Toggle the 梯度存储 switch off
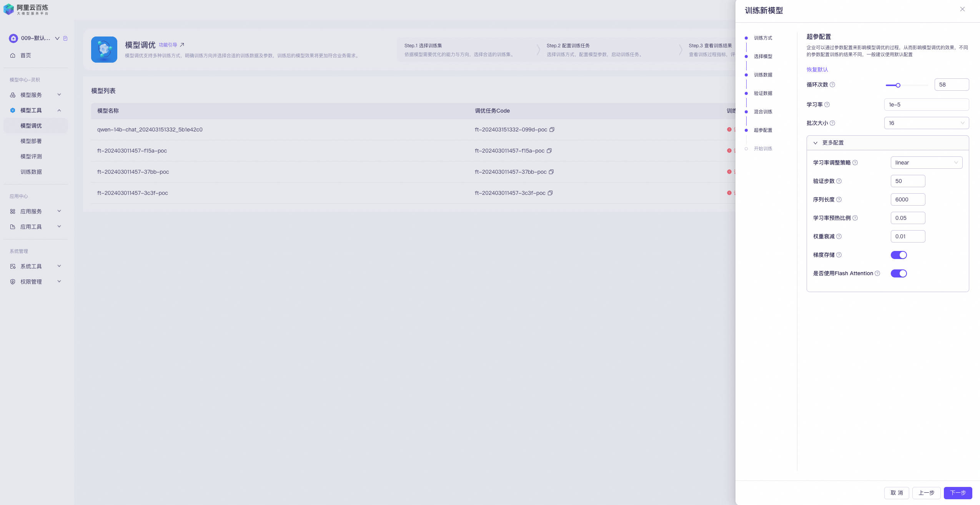This screenshot has height=505, width=980. (x=899, y=255)
